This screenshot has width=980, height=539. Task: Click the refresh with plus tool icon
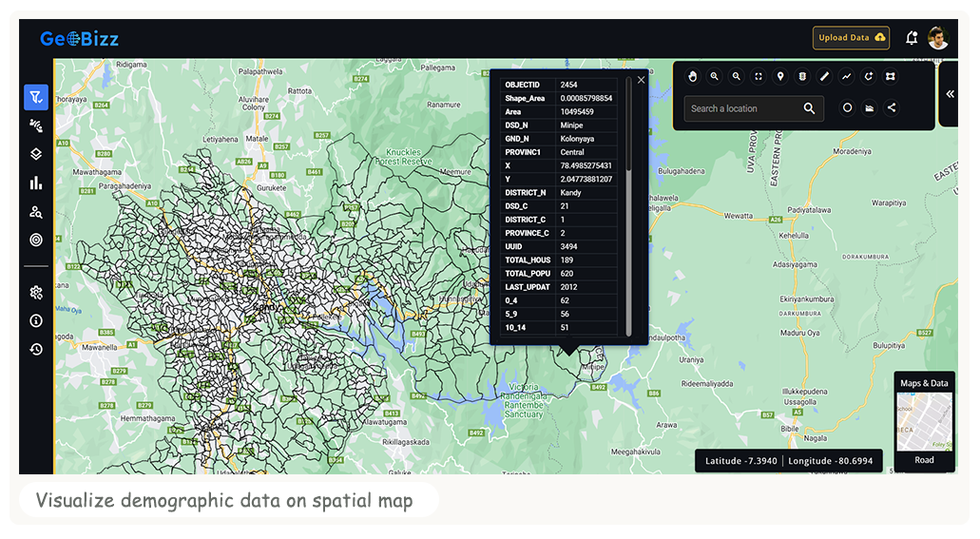(x=868, y=76)
